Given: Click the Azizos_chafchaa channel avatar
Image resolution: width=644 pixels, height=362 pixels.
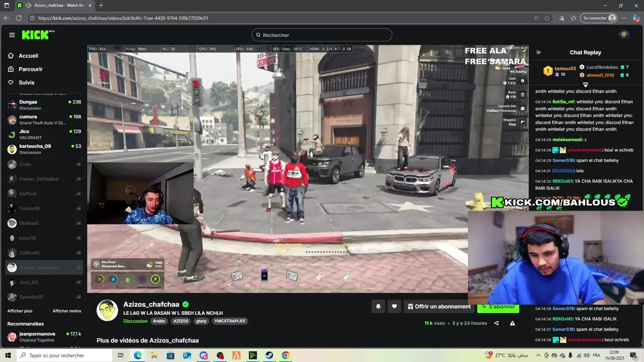Looking at the screenshot, I should [x=107, y=311].
